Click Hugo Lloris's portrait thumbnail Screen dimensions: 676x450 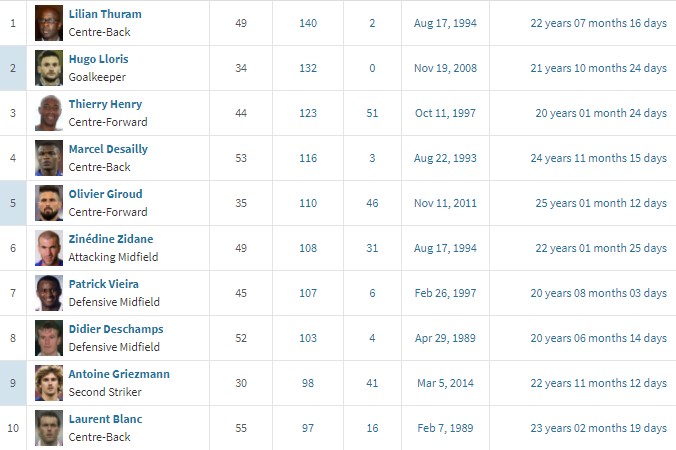click(x=47, y=68)
